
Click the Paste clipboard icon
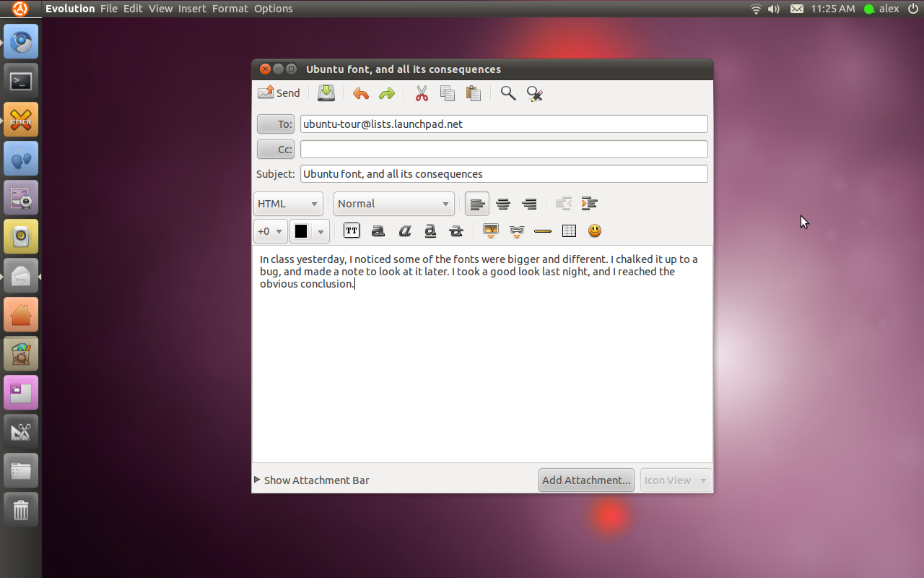tap(474, 93)
